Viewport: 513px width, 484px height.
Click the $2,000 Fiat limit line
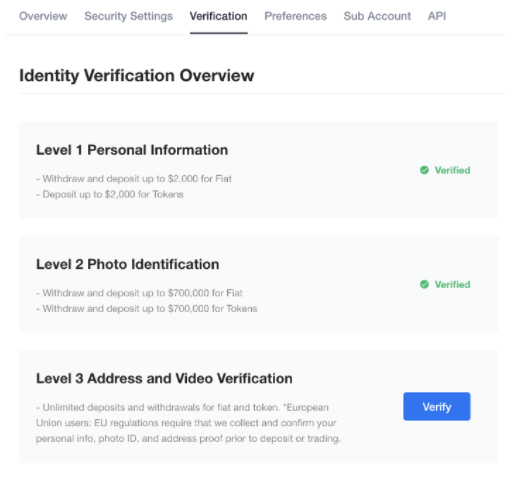tap(134, 179)
